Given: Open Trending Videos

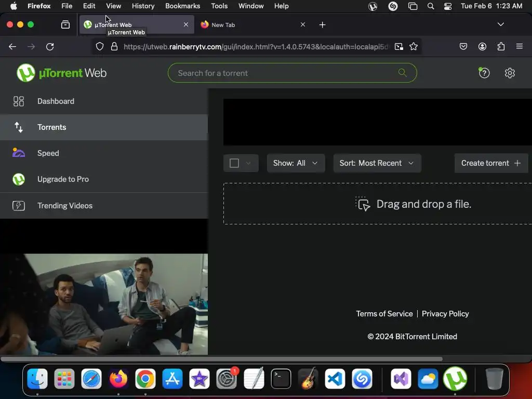Looking at the screenshot, I should (x=104, y=206).
